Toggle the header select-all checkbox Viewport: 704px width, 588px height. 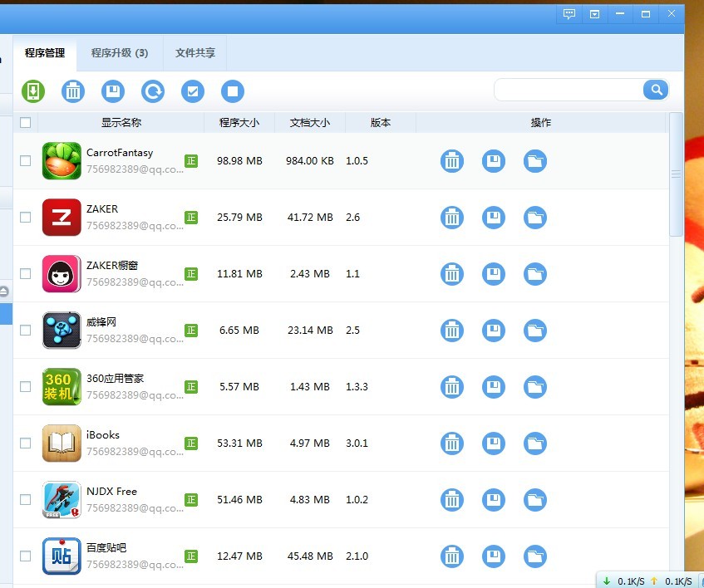26,122
